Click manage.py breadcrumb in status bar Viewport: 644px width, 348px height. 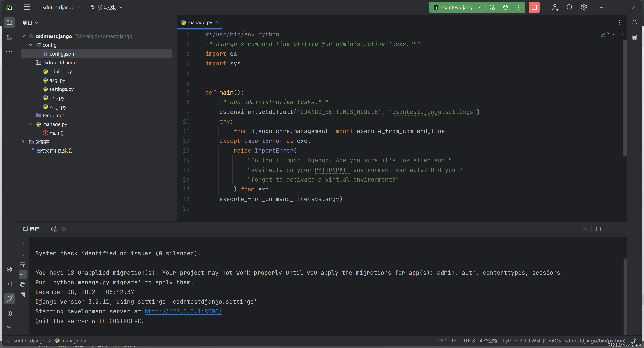point(70,341)
